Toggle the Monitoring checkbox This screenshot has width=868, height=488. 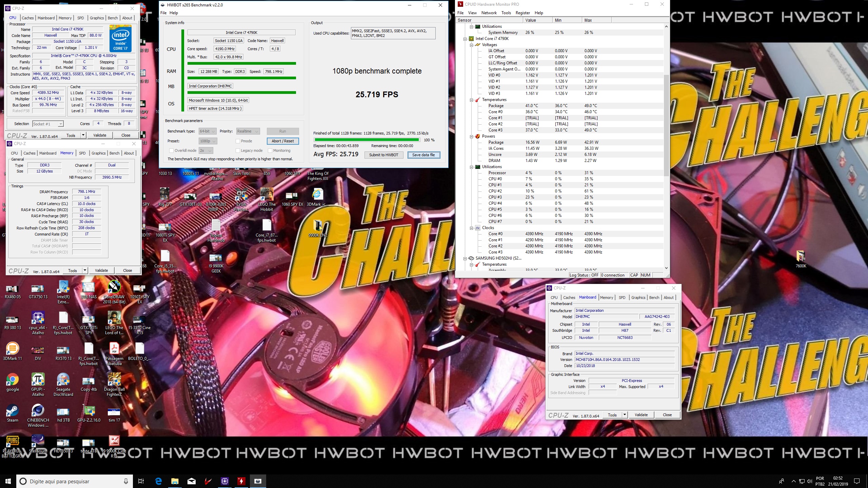[270, 150]
